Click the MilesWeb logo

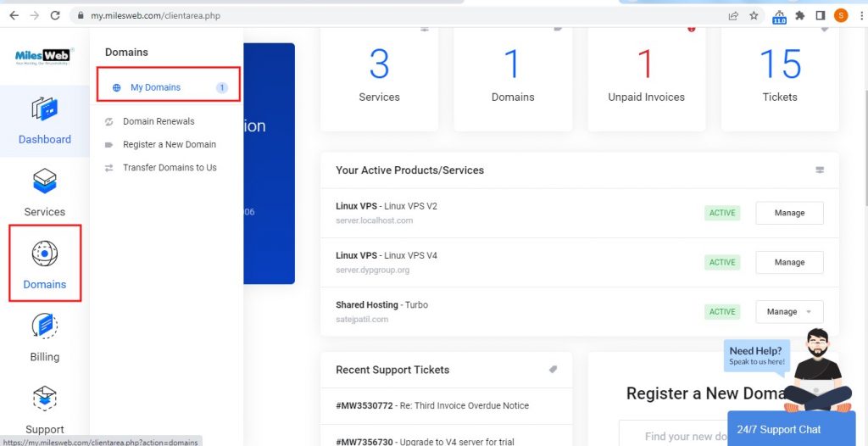tap(44, 57)
